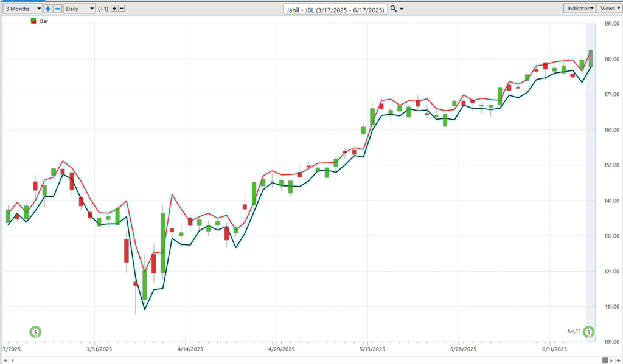This screenshot has width=623, height=364.
Task: Click the blue plus zoom-in button
Action: click(49, 9)
